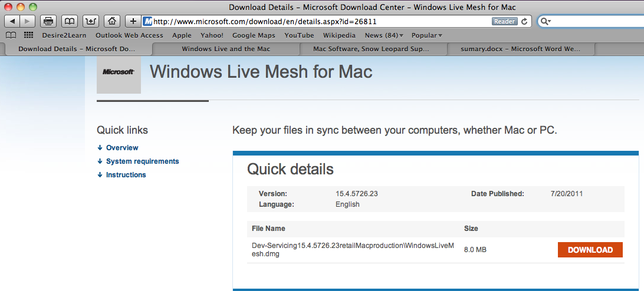Go to the home page via the house icon

(111, 21)
